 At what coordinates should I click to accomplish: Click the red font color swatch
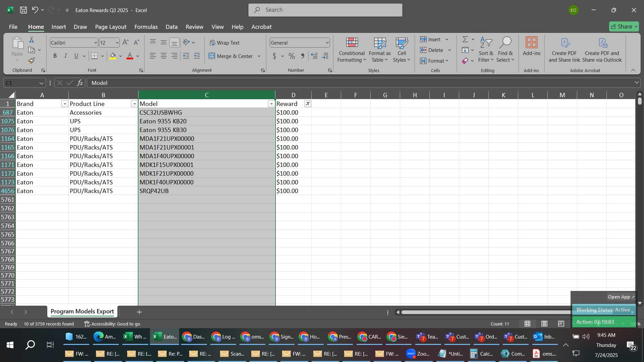tap(130, 56)
